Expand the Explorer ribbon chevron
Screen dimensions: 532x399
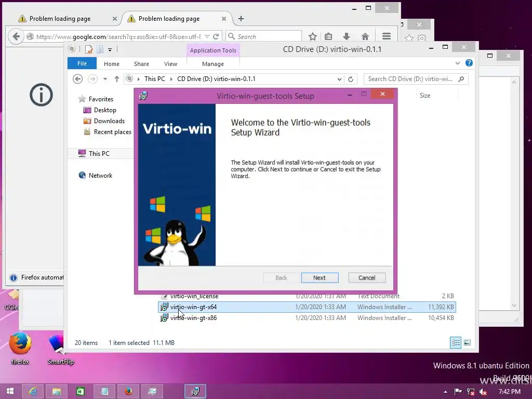(458, 63)
